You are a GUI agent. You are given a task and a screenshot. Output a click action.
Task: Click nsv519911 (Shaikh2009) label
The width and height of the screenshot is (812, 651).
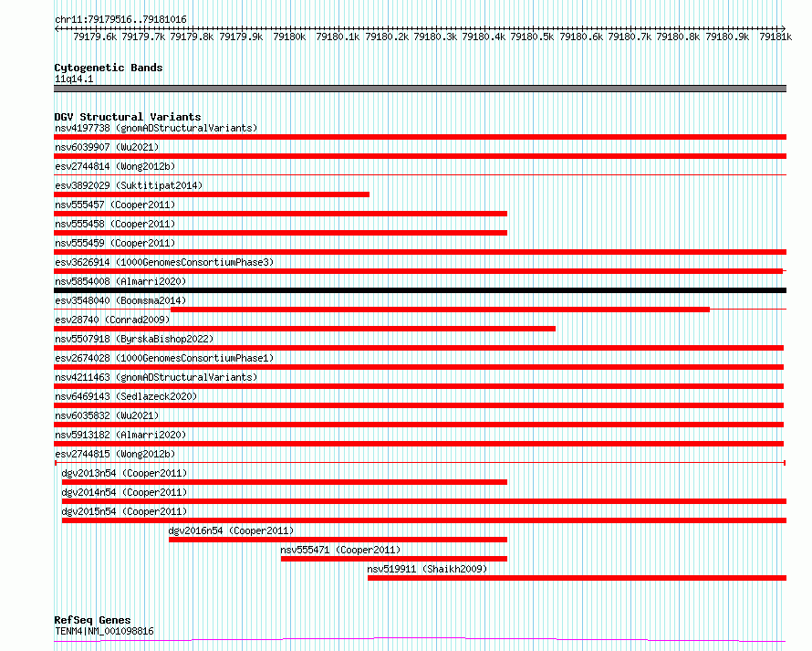click(x=427, y=569)
